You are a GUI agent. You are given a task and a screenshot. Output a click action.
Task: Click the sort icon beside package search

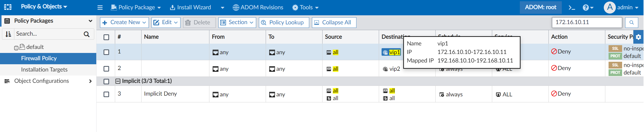(8, 34)
